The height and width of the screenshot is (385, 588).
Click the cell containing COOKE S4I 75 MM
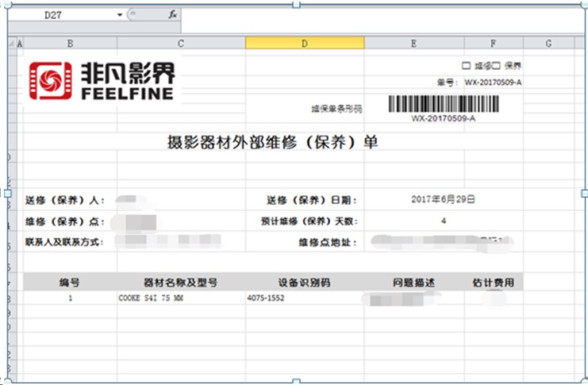tap(150, 299)
